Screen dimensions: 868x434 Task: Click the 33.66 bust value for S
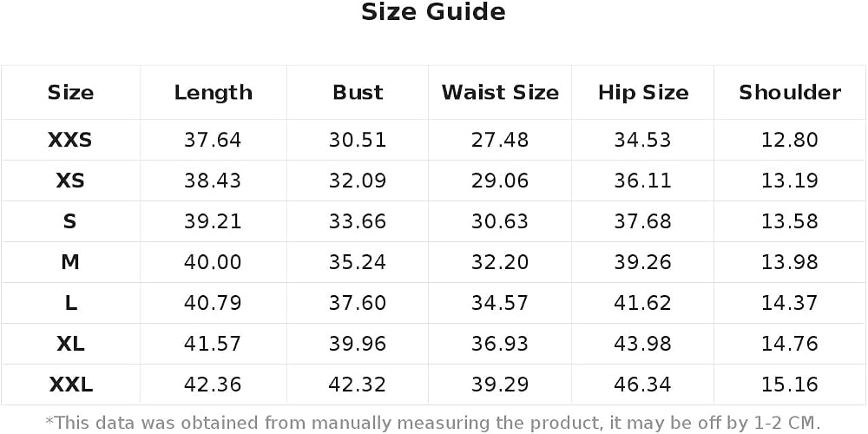point(358,221)
